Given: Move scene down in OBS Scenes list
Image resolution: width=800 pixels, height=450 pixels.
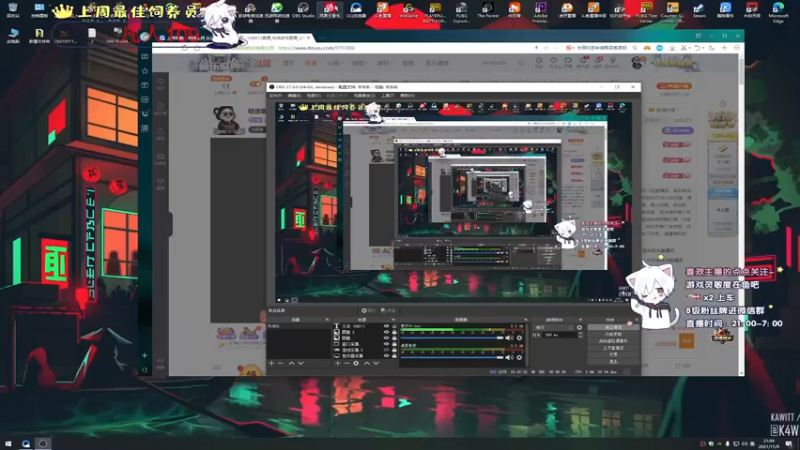Looking at the screenshot, I should pos(301,363).
